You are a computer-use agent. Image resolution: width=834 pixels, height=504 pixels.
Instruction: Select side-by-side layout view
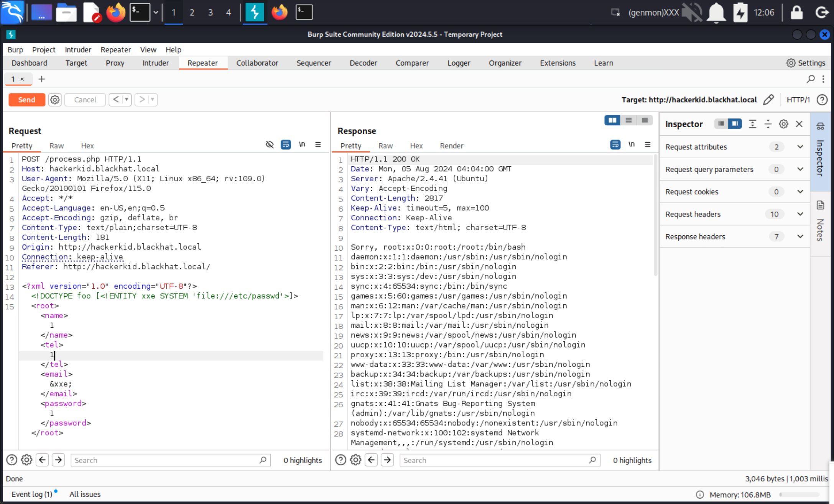coord(612,120)
